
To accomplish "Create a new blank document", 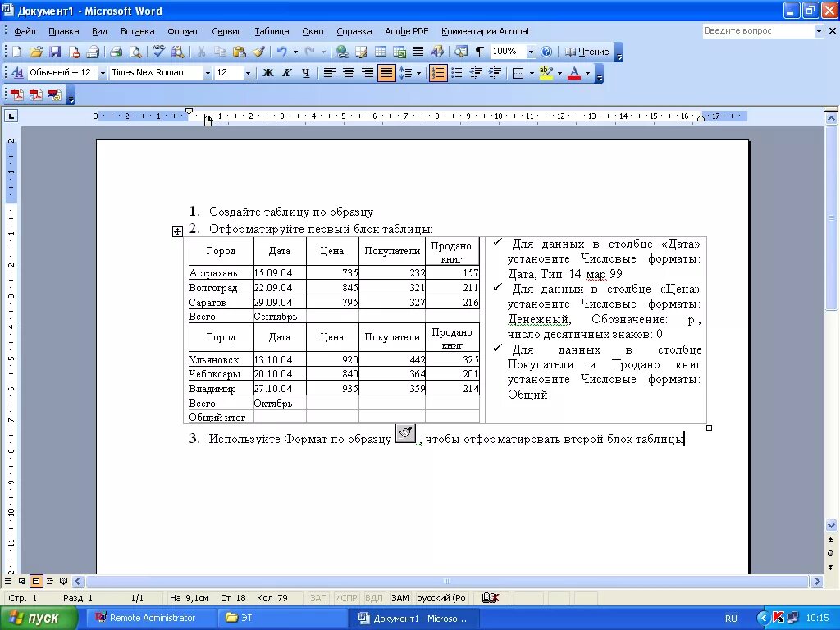I will [16, 52].
